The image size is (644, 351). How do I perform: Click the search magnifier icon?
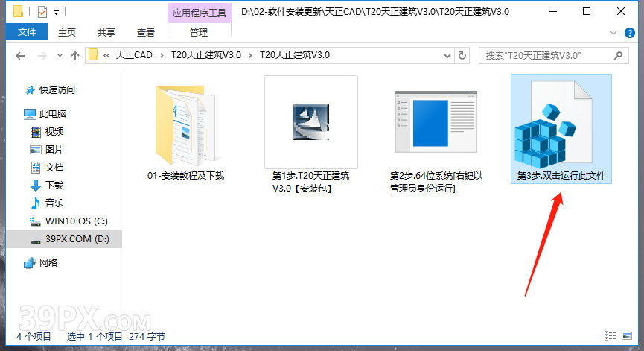coord(618,55)
